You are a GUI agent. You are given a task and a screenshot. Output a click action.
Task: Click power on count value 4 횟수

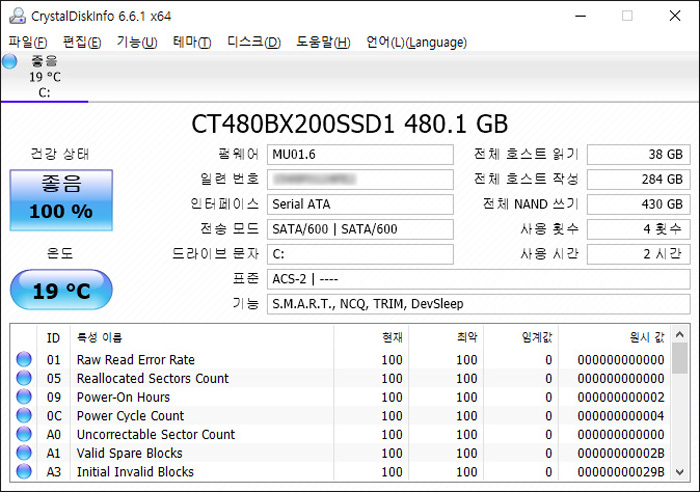click(638, 229)
